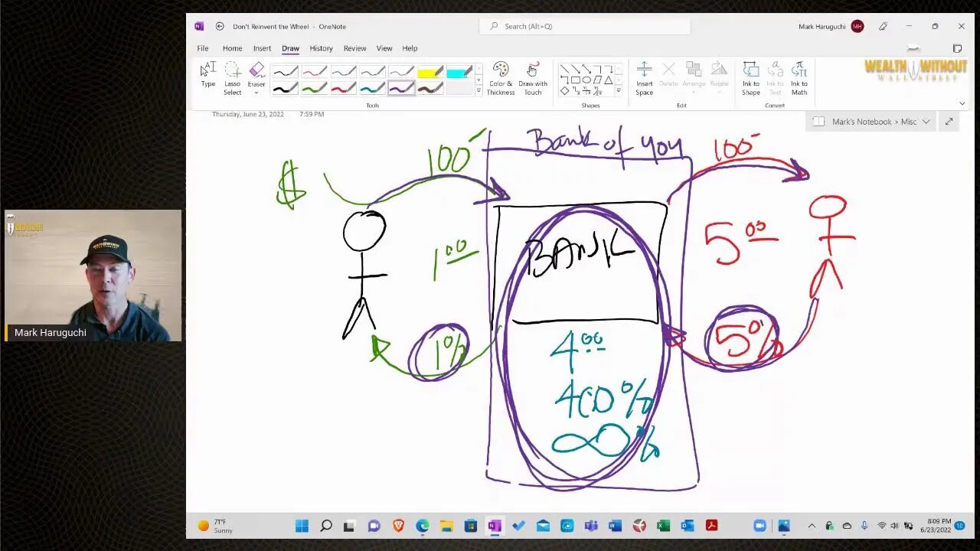980x551 pixels.
Task: Switch to the History tab
Action: click(321, 48)
